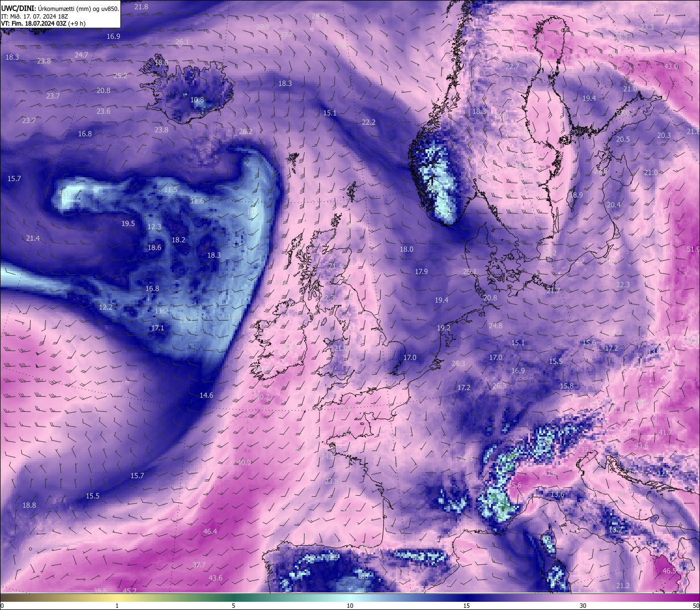Click the 46.4 value label
Viewport: 700px width, 610px height.
(x=210, y=531)
